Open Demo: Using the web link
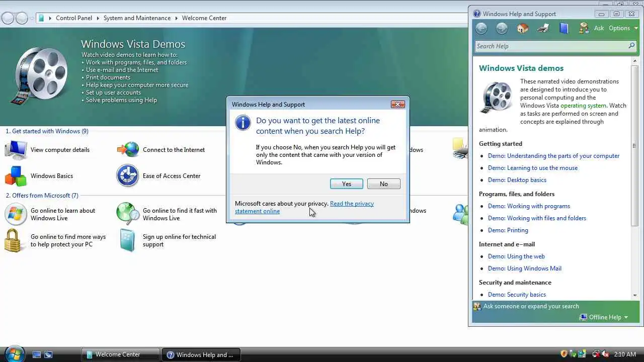 (x=516, y=256)
